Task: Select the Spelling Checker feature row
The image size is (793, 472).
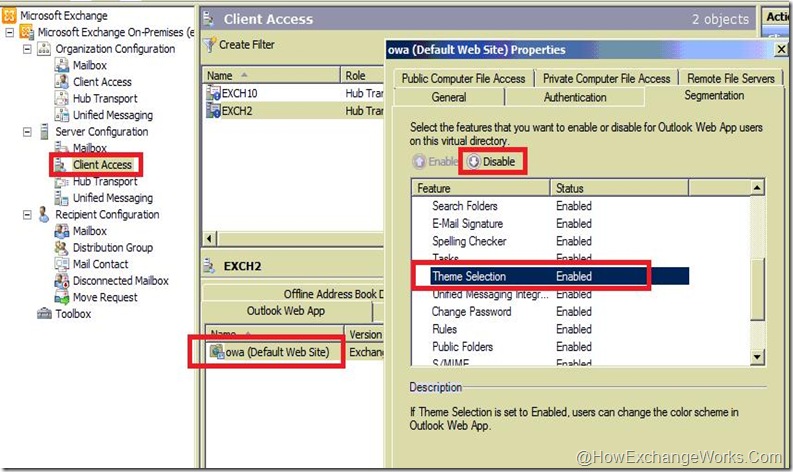Action: pyautogui.click(x=550, y=241)
